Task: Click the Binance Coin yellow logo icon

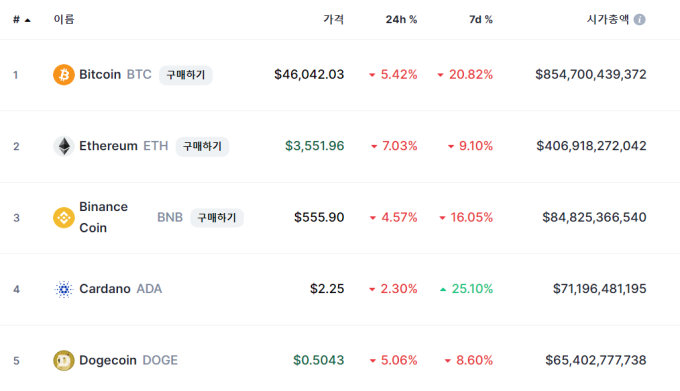Action: click(x=64, y=218)
